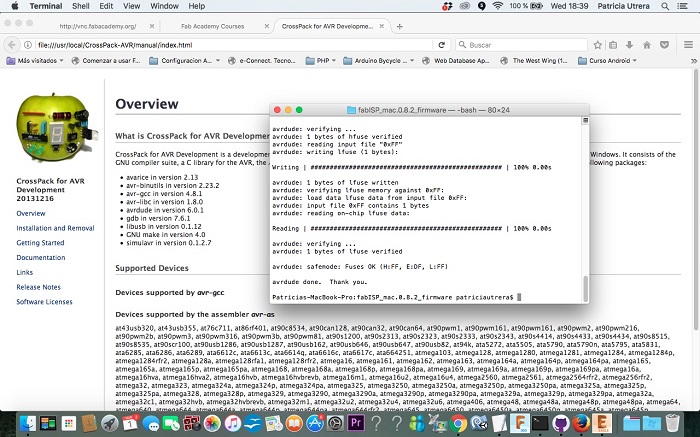The width and height of the screenshot is (700, 437).
Task: Open a new Firefox tab with plus
Action: point(400,26)
